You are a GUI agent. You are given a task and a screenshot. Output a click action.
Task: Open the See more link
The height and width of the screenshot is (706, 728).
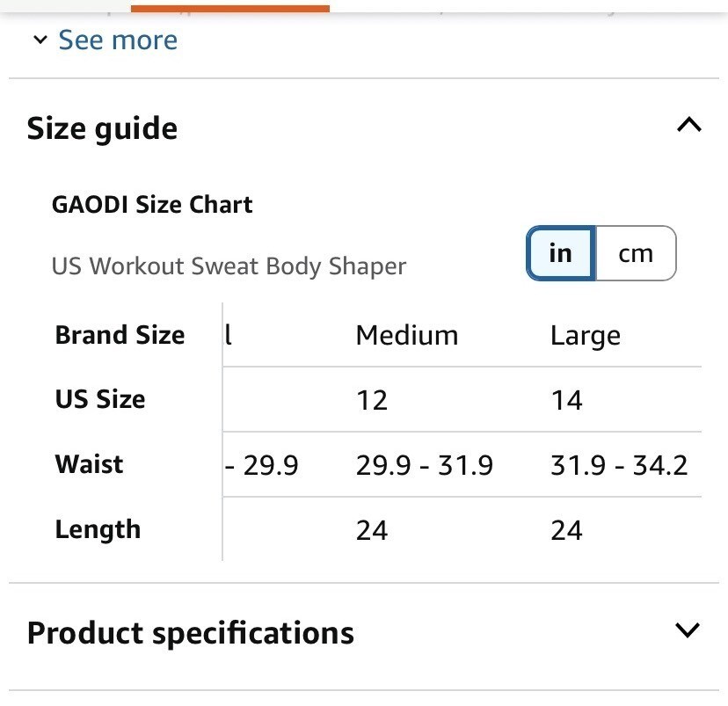click(x=118, y=40)
